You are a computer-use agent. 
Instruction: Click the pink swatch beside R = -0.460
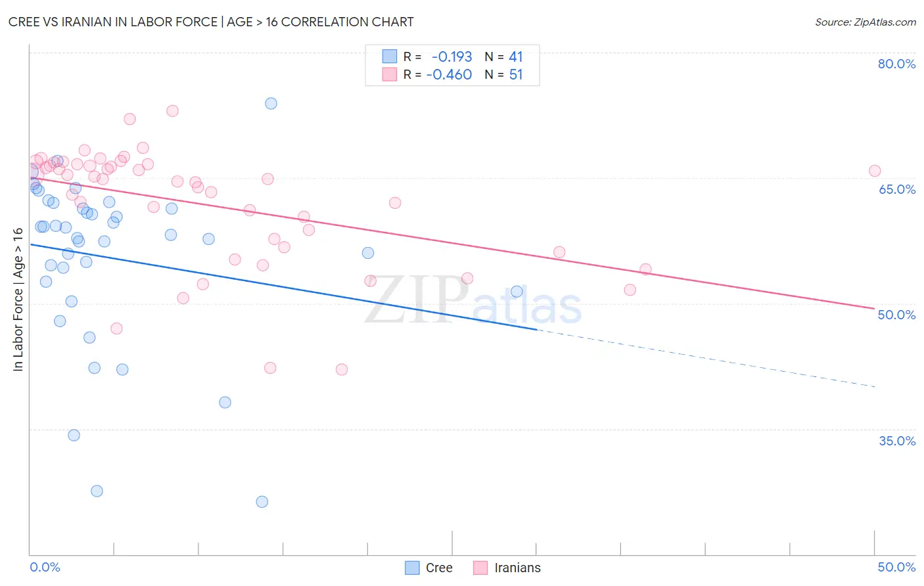(390, 74)
